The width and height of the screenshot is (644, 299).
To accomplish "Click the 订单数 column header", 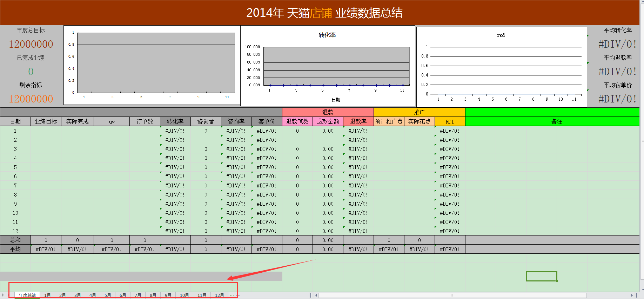I will (145, 121).
